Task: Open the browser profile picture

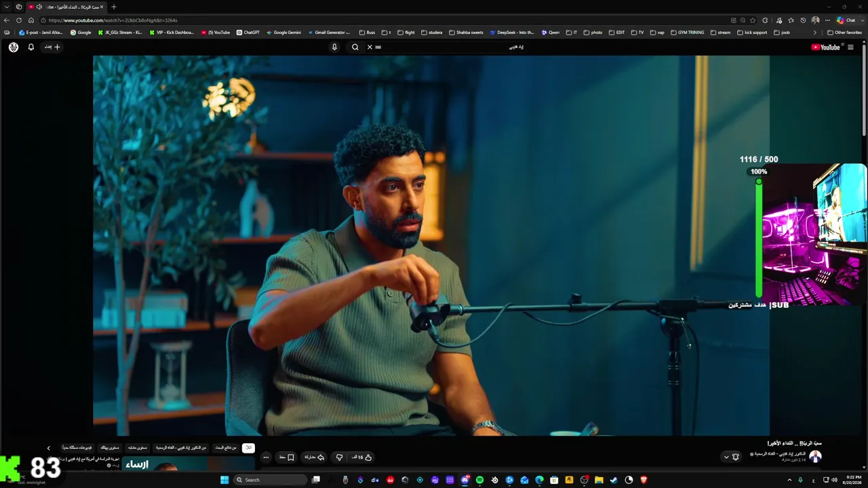Action: tap(815, 20)
